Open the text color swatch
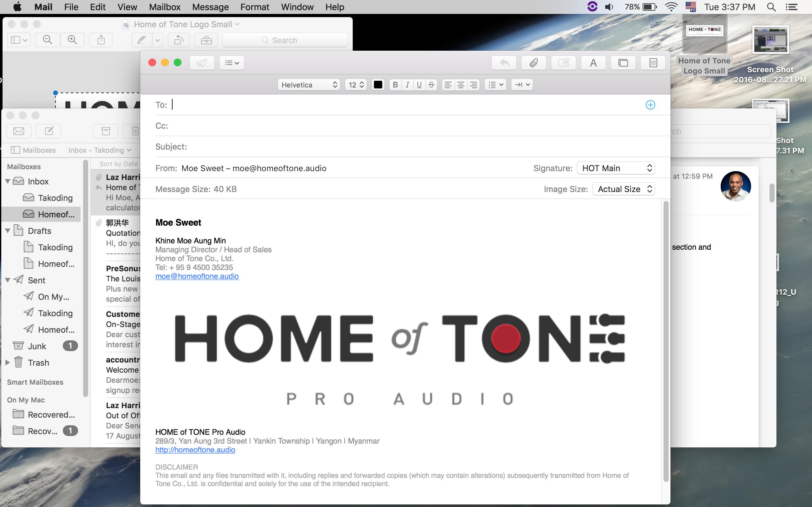812x507 pixels. point(378,85)
